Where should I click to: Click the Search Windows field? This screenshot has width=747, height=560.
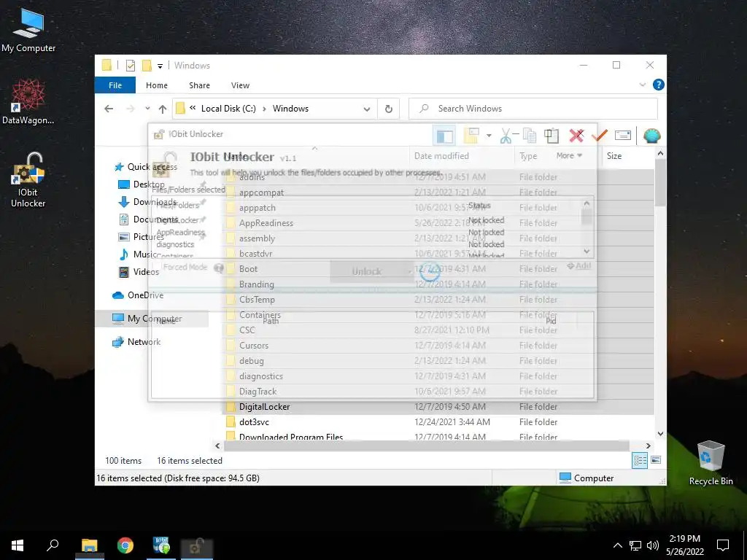[x=533, y=109]
